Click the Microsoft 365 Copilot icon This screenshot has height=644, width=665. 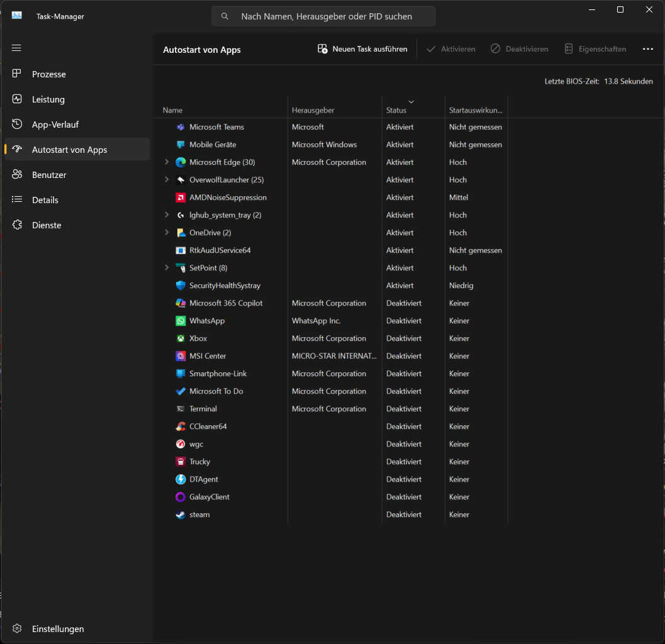[181, 303]
